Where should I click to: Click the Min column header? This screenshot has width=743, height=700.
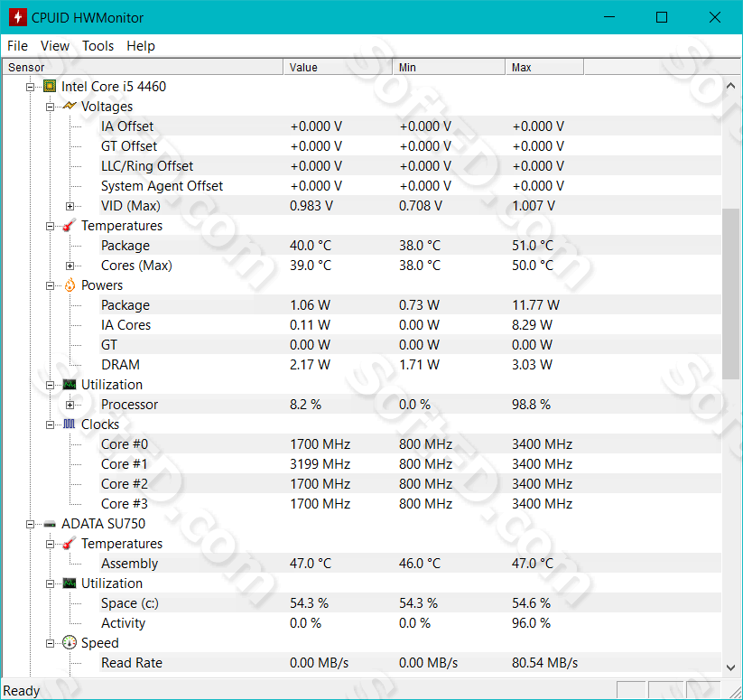point(450,68)
